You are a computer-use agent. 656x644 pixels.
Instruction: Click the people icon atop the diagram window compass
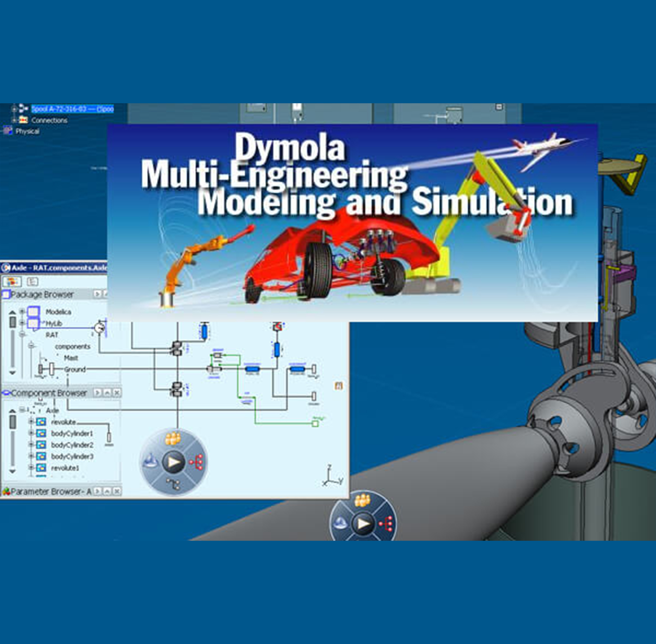pos(173,439)
